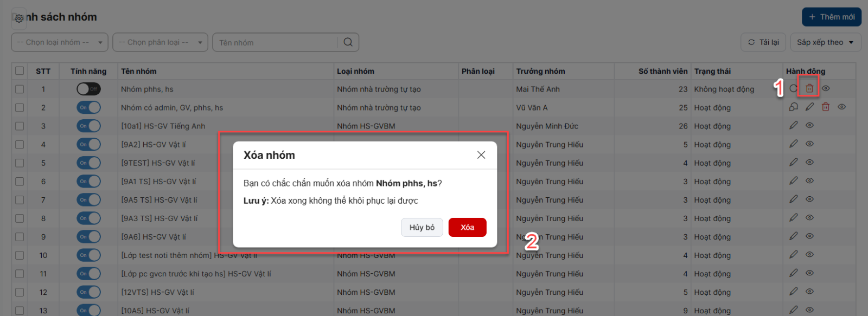Open the Sắp xếp theo sort dropdown
Screen dimensions: 868x316
826,42
